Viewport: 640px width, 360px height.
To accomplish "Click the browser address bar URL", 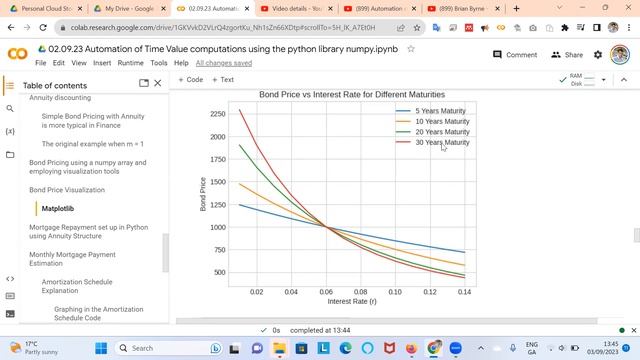I will (222, 28).
